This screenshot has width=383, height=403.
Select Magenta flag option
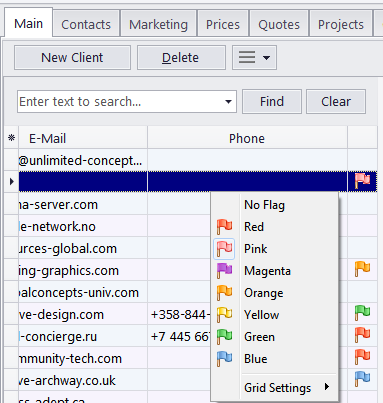pyautogui.click(x=275, y=271)
